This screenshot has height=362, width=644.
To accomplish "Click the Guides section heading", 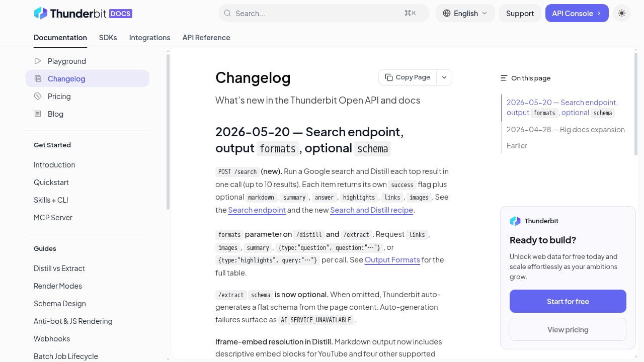I will [x=45, y=248].
